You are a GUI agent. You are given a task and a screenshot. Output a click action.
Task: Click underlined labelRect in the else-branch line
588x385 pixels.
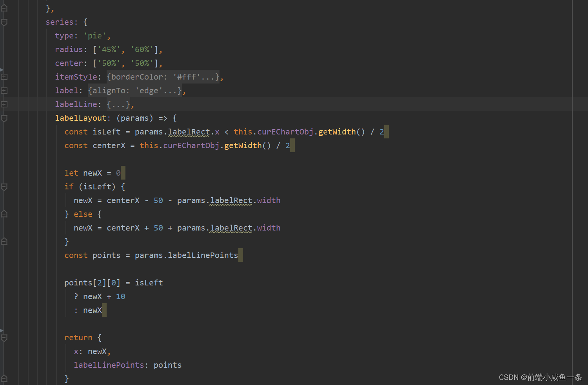point(231,228)
